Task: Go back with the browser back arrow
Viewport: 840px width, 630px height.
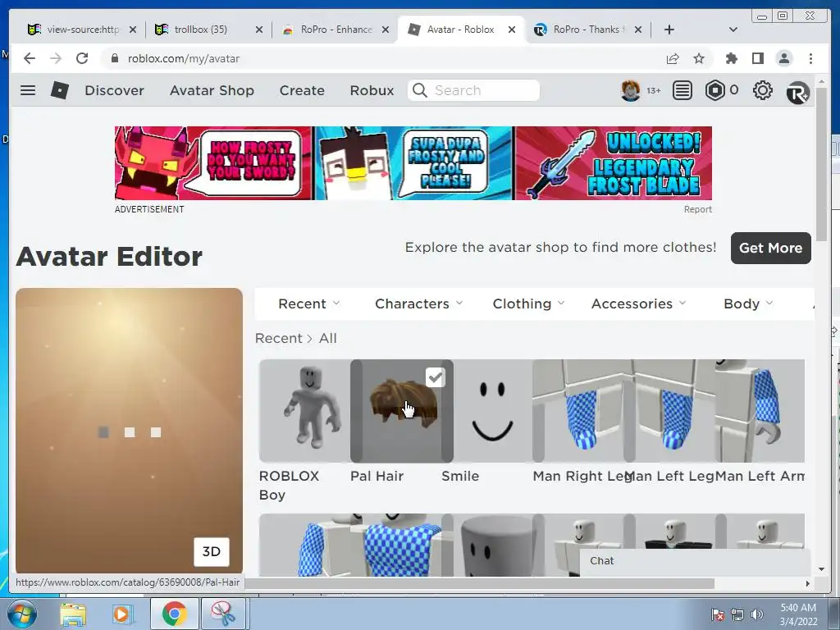Action: (x=30, y=58)
